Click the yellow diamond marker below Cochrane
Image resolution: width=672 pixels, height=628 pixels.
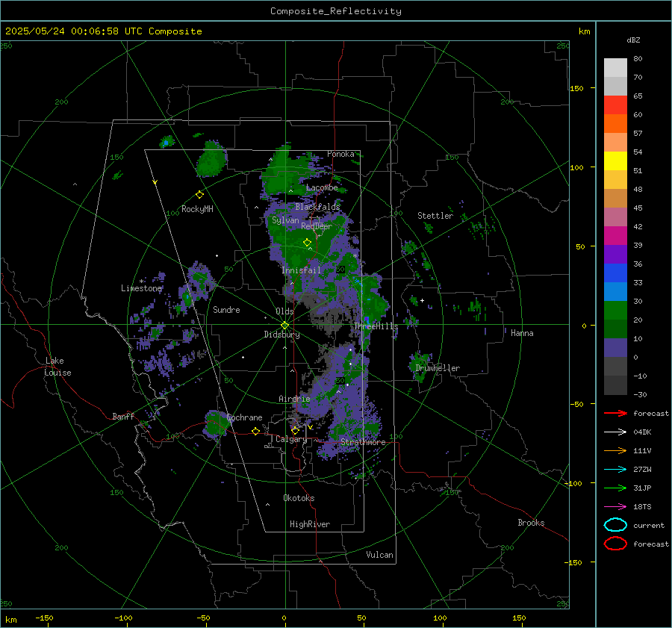[255, 432]
